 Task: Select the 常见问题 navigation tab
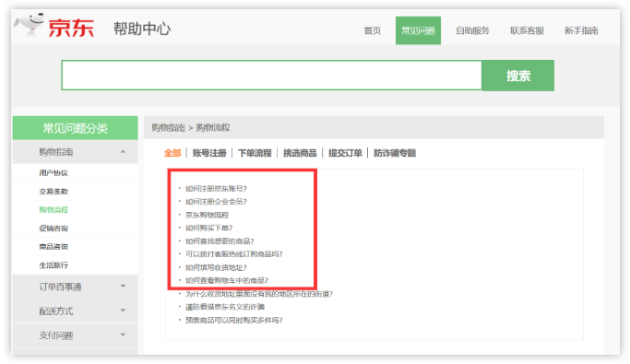coord(418,30)
